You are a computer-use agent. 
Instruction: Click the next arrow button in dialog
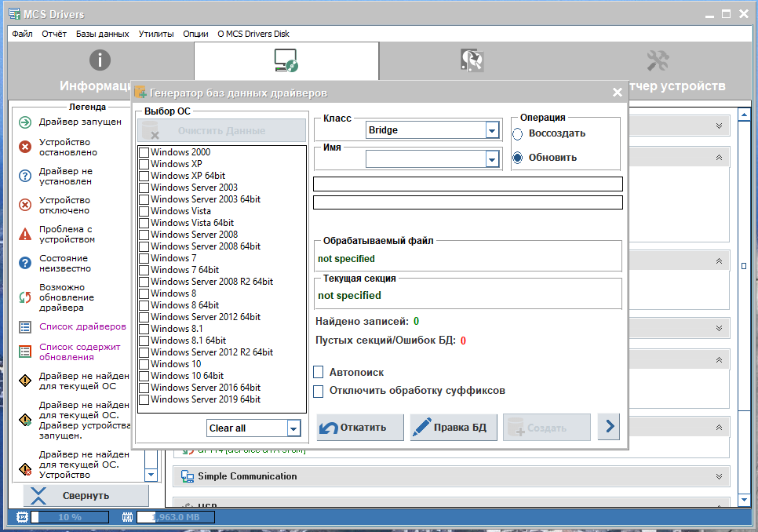tap(609, 427)
